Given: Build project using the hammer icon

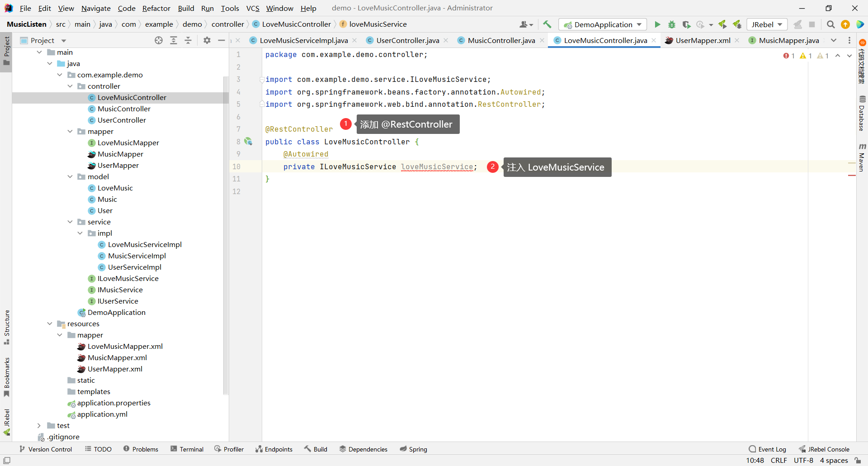Looking at the screenshot, I should (547, 24).
